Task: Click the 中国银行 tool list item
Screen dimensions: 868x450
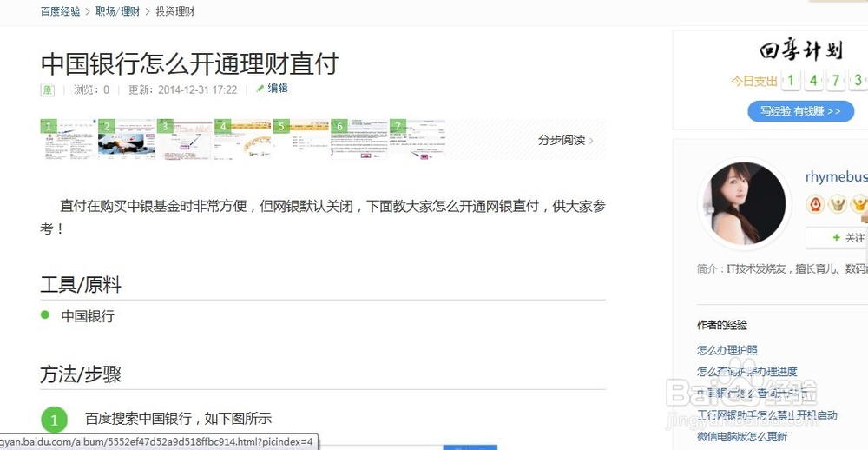Action: pos(88,316)
